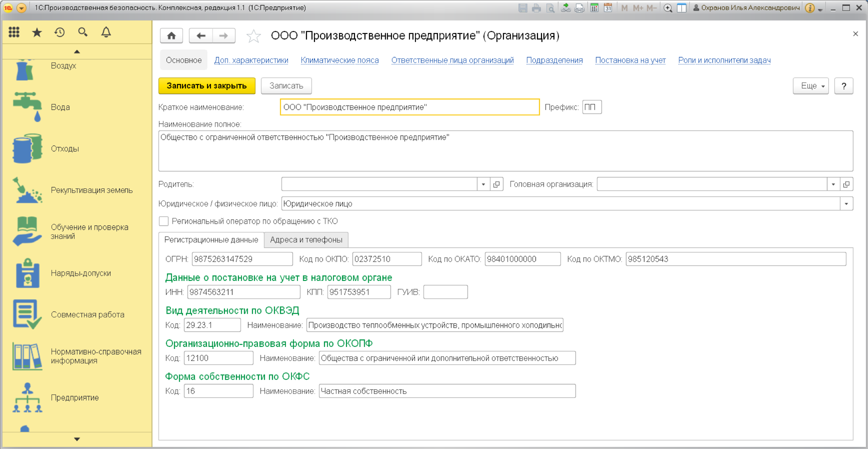This screenshot has height=449, width=868.
Task: Open Favorites star in left panel
Action: [37, 32]
